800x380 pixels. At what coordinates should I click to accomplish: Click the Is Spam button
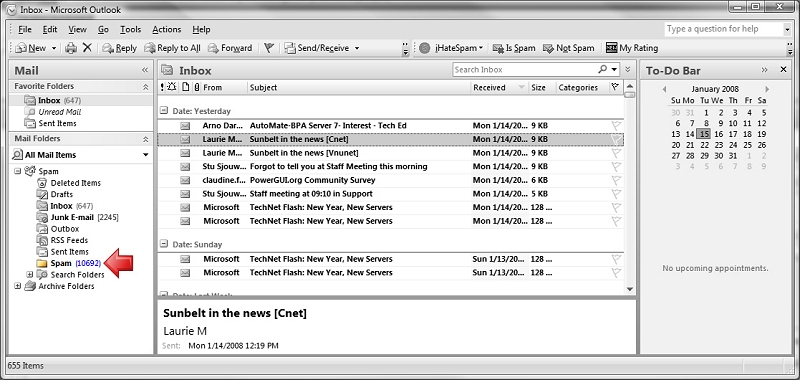tap(514, 48)
